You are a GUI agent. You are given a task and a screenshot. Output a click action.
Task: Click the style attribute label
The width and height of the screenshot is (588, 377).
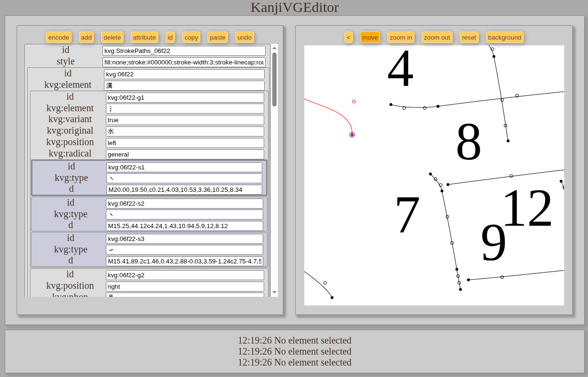point(66,62)
